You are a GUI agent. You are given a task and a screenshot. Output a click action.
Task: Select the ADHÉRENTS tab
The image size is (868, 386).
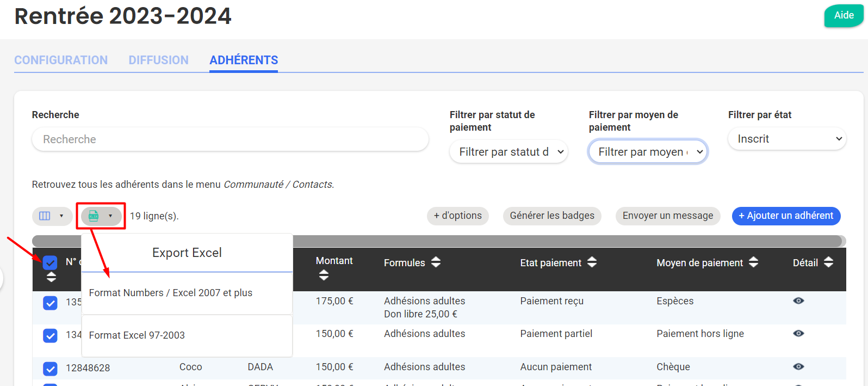pyautogui.click(x=244, y=60)
